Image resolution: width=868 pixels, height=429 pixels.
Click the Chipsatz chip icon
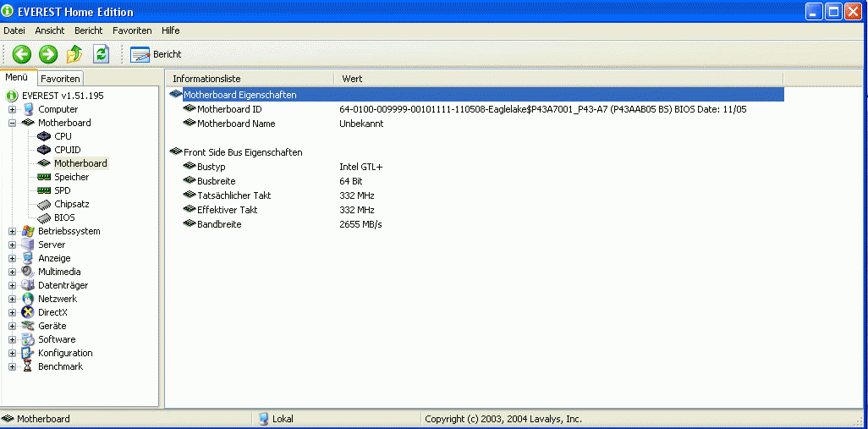point(44,204)
